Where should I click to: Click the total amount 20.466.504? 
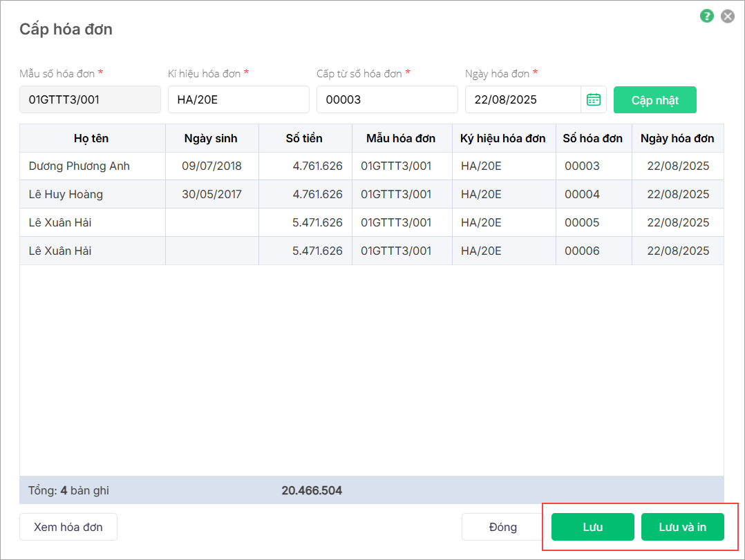click(312, 490)
